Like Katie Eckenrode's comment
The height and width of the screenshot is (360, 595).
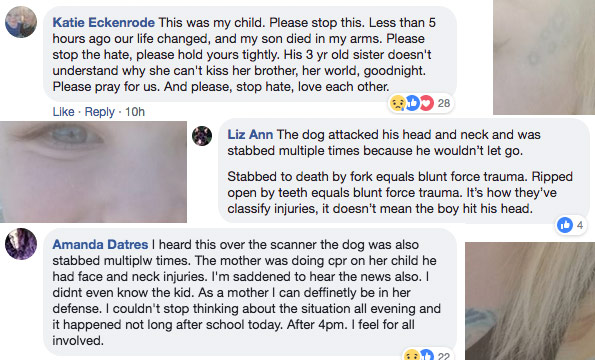click(x=63, y=112)
